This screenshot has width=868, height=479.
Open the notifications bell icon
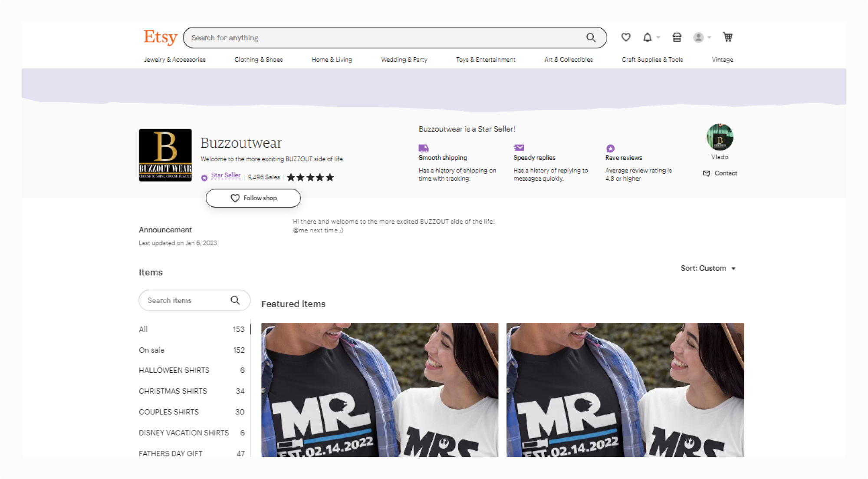click(647, 37)
